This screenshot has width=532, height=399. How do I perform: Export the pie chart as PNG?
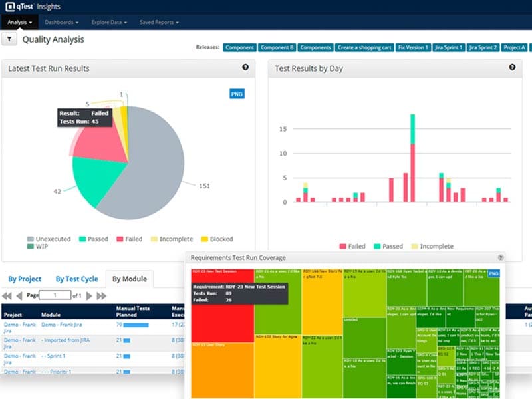pyautogui.click(x=237, y=94)
